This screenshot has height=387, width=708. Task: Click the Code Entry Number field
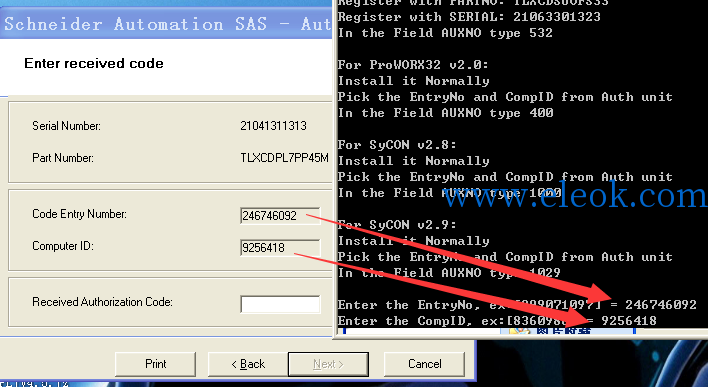(x=280, y=216)
